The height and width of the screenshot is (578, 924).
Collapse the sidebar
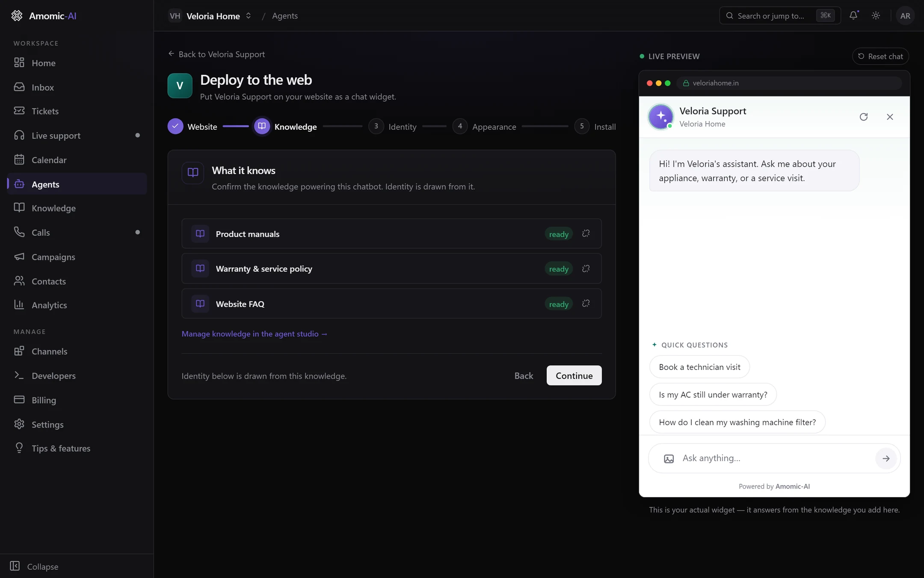pyautogui.click(x=34, y=566)
